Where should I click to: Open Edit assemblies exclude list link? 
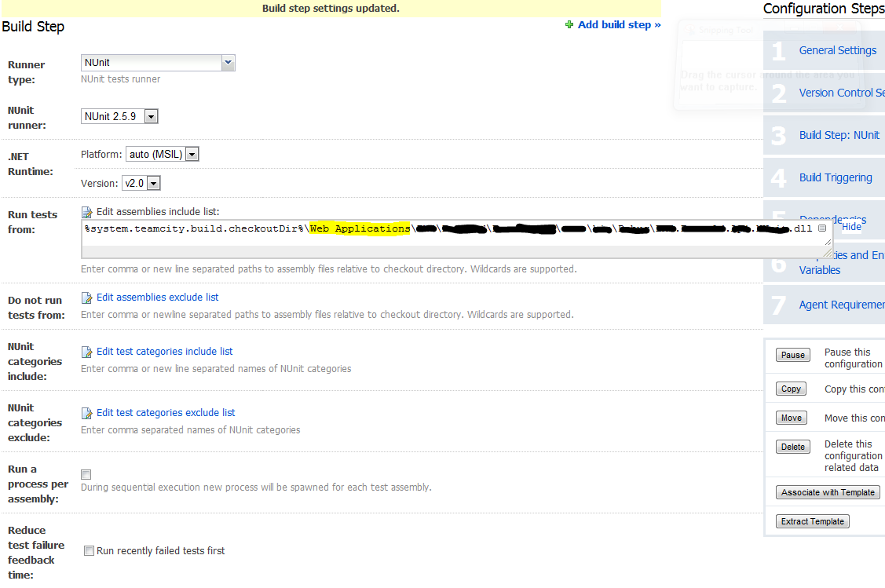pos(158,298)
